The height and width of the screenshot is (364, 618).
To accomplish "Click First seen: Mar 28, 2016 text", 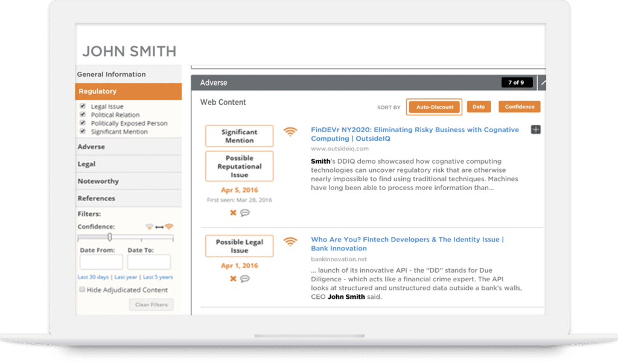I will coord(239,200).
